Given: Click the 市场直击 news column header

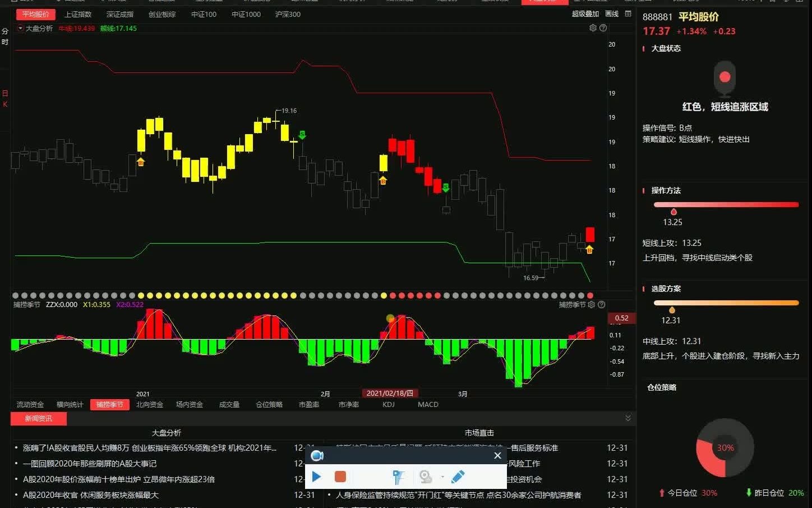Looking at the screenshot, I should [x=479, y=433].
